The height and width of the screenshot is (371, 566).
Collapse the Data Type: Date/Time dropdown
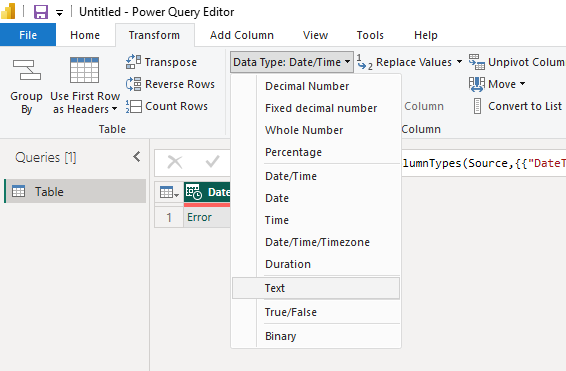(x=292, y=62)
